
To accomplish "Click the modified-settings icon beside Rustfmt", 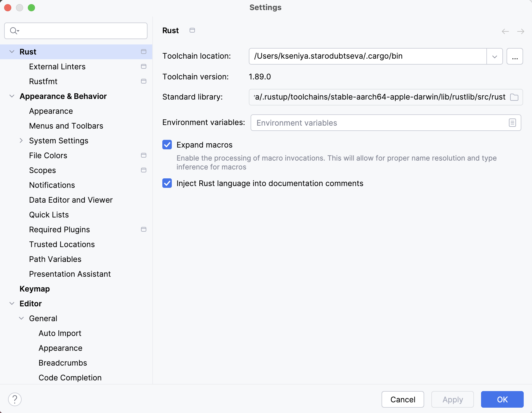I will point(144,81).
